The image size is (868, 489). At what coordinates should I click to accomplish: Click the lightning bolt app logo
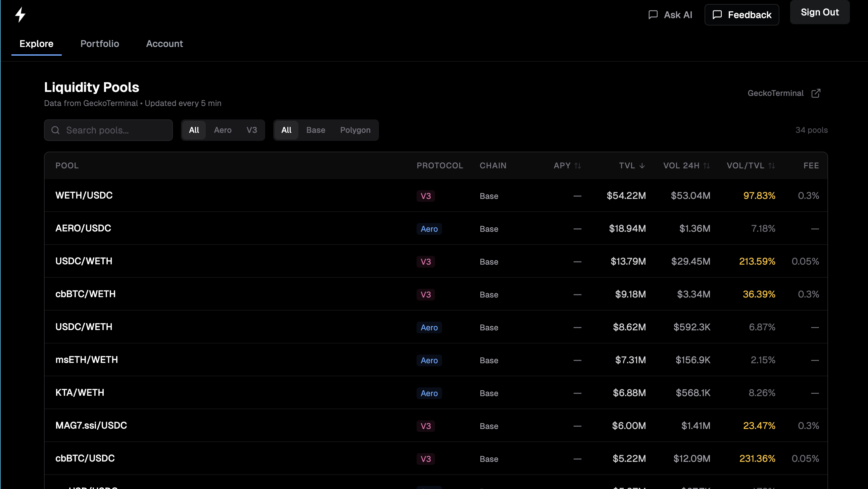point(21,14)
